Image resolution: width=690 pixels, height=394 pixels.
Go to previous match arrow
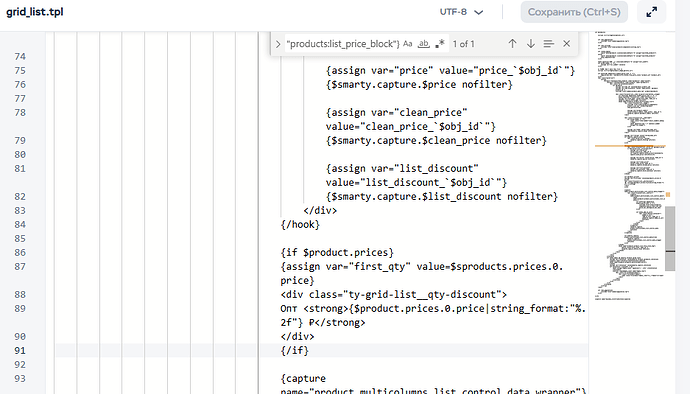(x=512, y=44)
